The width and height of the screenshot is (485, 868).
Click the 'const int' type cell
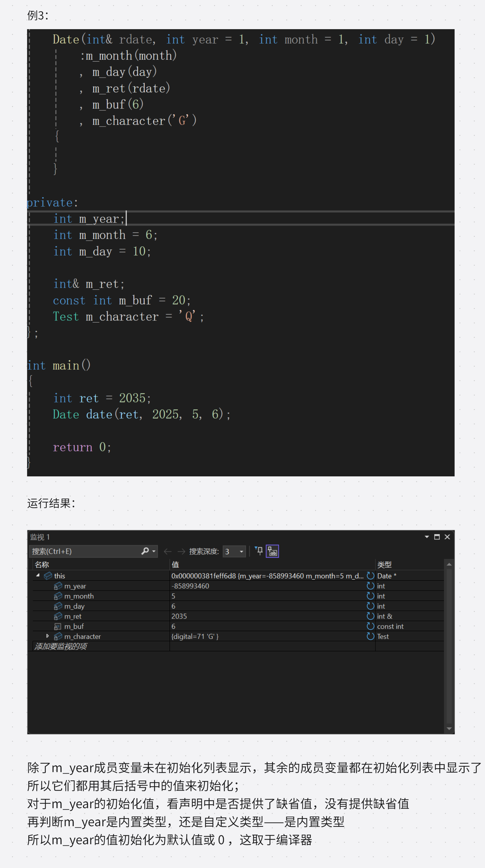[390, 626]
